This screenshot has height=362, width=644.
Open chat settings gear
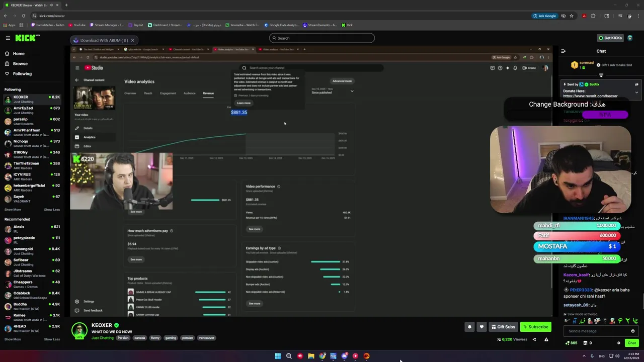tap(619, 343)
